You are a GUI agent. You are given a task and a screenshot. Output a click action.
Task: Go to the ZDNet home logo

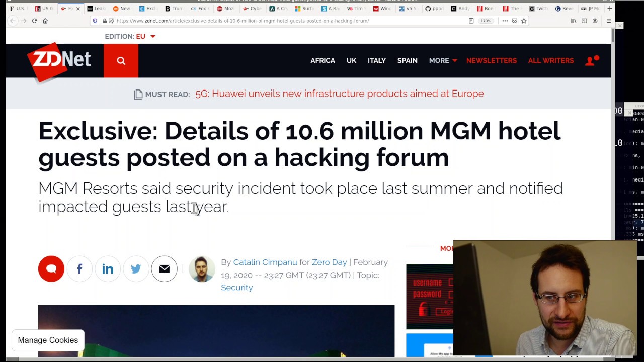pos(59,61)
